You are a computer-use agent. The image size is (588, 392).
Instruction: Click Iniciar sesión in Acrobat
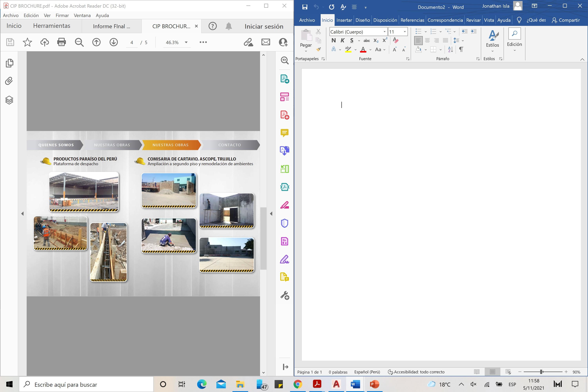point(264,26)
